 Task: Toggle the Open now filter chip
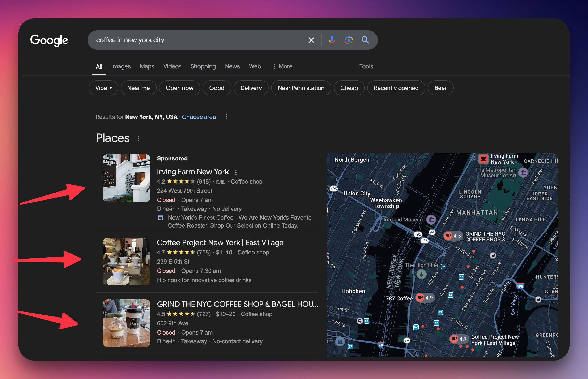click(x=179, y=88)
